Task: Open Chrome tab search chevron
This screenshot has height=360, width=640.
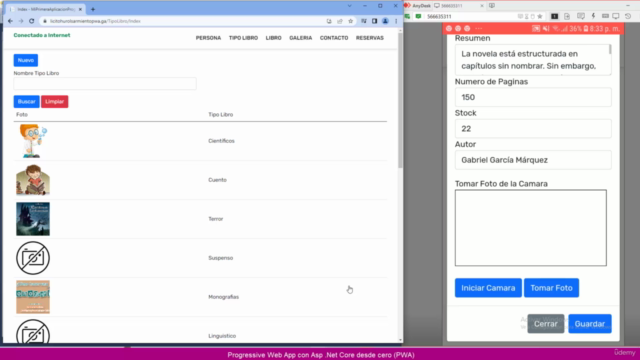Action: click(x=349, y=6)
